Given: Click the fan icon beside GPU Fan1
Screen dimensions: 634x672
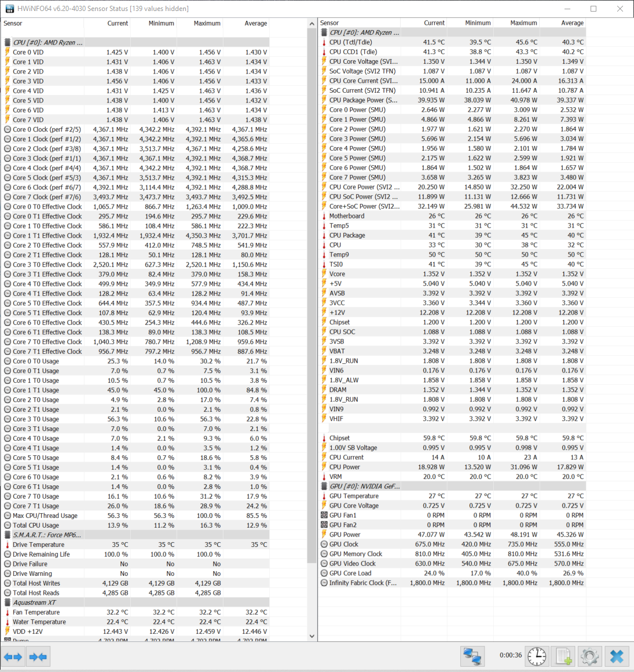Looking at the screenshot, I should (x=324, y=516).
